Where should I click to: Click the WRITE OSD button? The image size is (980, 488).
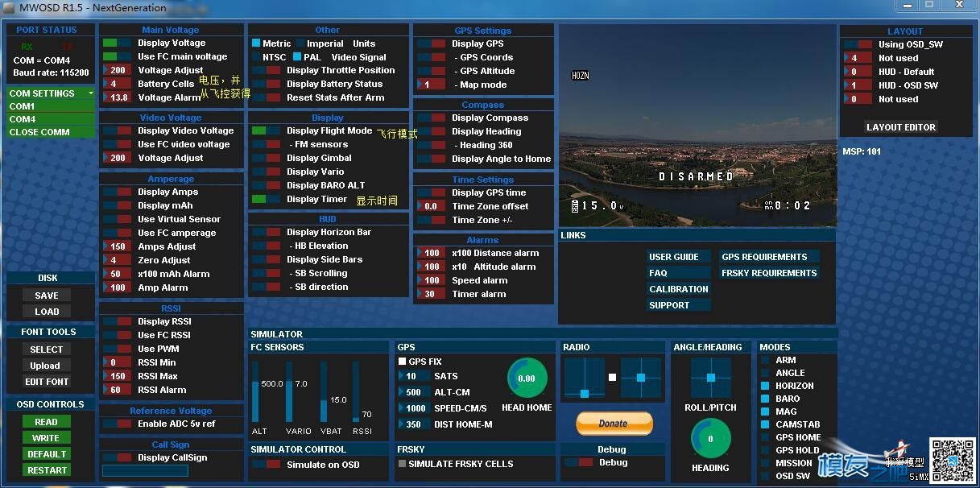coord(47,438)
